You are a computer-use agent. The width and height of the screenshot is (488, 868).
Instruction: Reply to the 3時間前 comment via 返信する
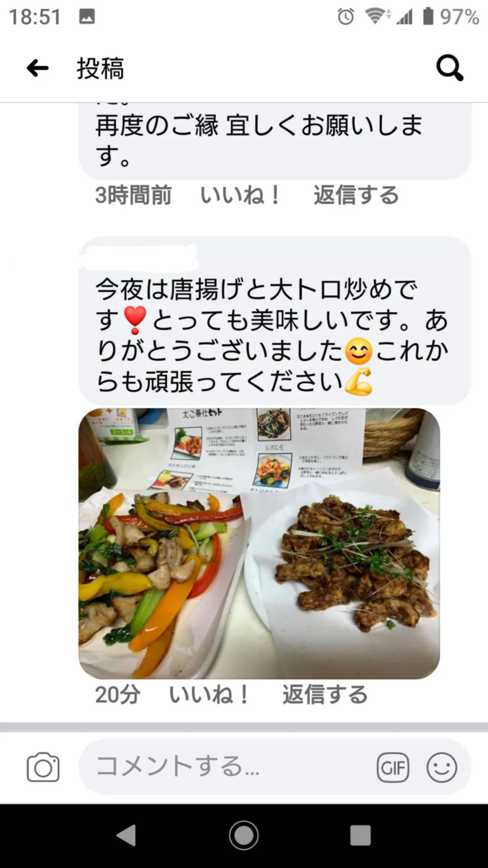[356, 195]
